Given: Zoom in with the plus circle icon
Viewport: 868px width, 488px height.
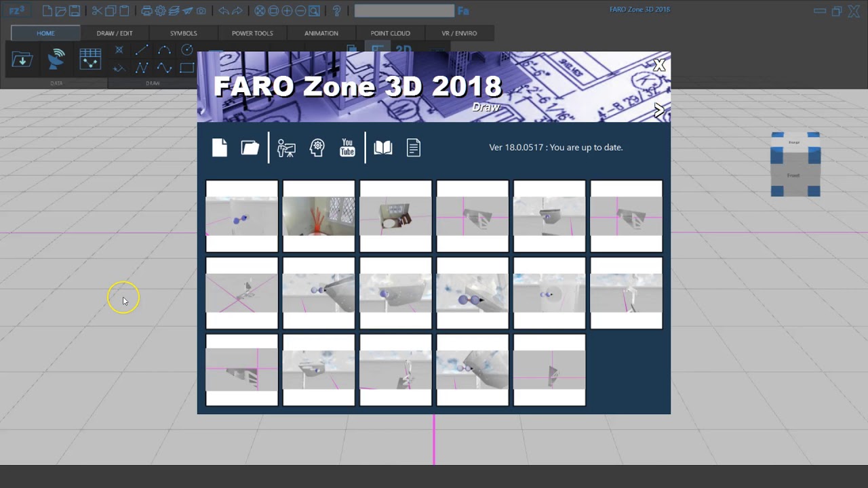Looking at the screenshot, I should [287, 11].
